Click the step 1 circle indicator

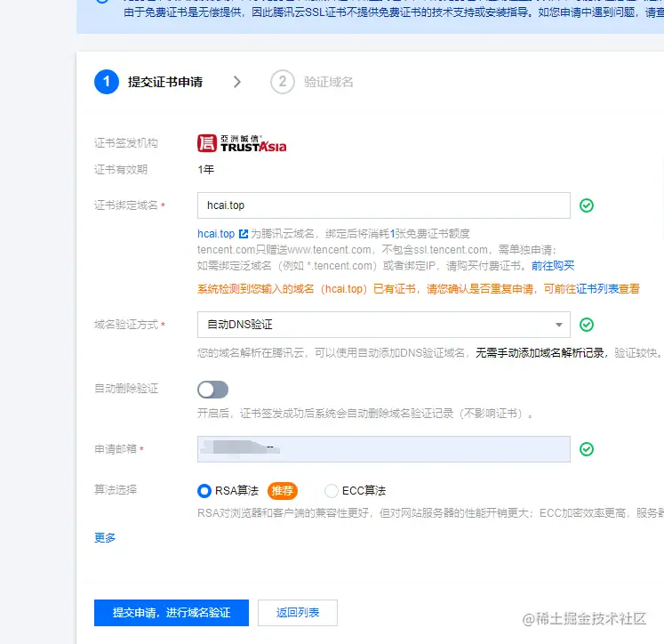[107, 82]
